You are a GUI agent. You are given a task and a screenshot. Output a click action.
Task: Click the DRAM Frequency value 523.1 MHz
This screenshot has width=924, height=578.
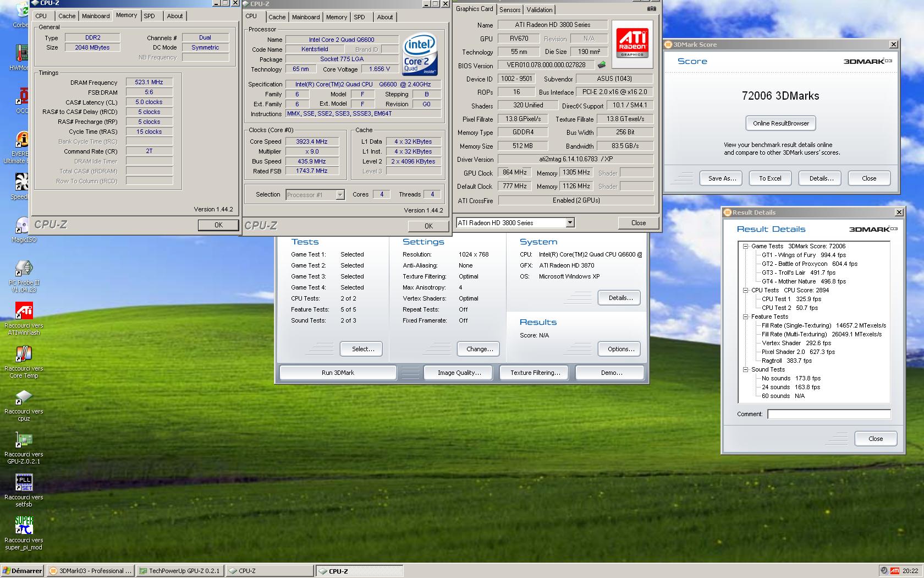(149, 82)
